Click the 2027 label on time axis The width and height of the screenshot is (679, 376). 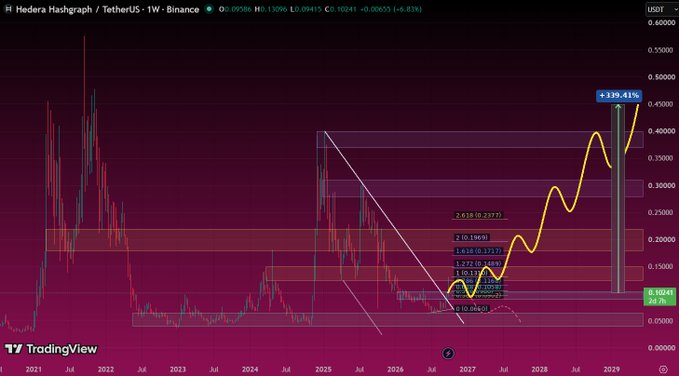(x=467, y=370)
